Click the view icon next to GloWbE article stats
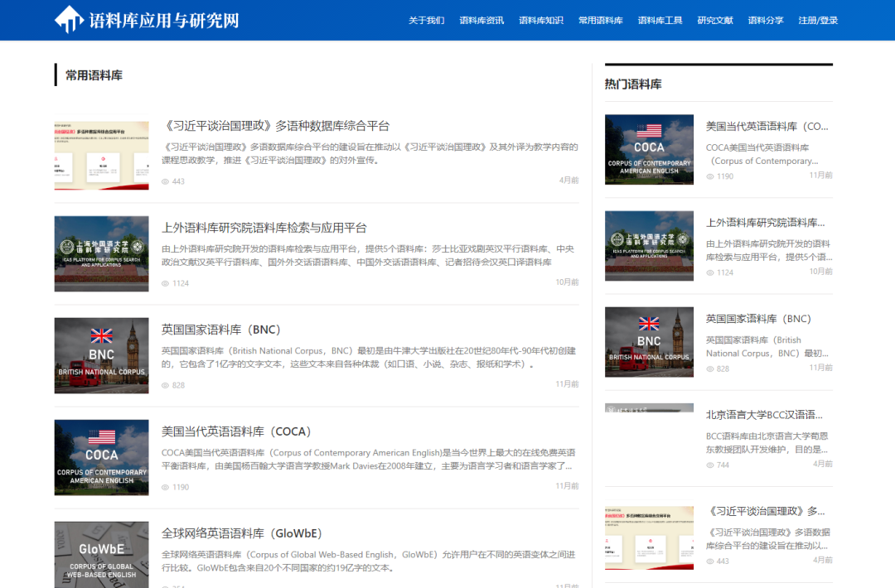This screenshot has height=588, width=895. coord(167,586)
